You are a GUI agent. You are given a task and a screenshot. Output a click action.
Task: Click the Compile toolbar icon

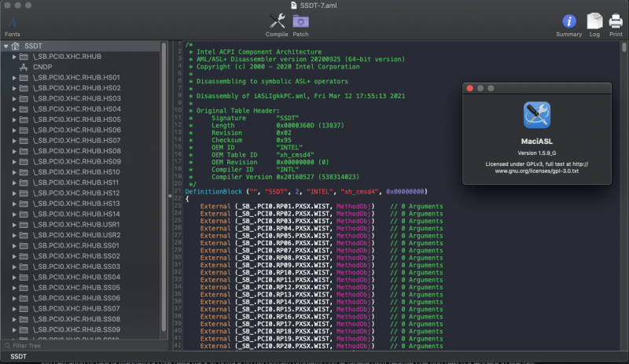click(276, 22)
